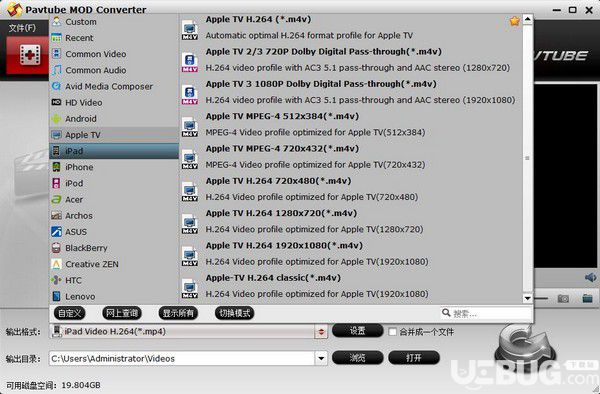The height and width of the screenshot is (394, 600).
Task: Click the Lenovo device icon
Action: pyautogui.click(x=56, y=296)
